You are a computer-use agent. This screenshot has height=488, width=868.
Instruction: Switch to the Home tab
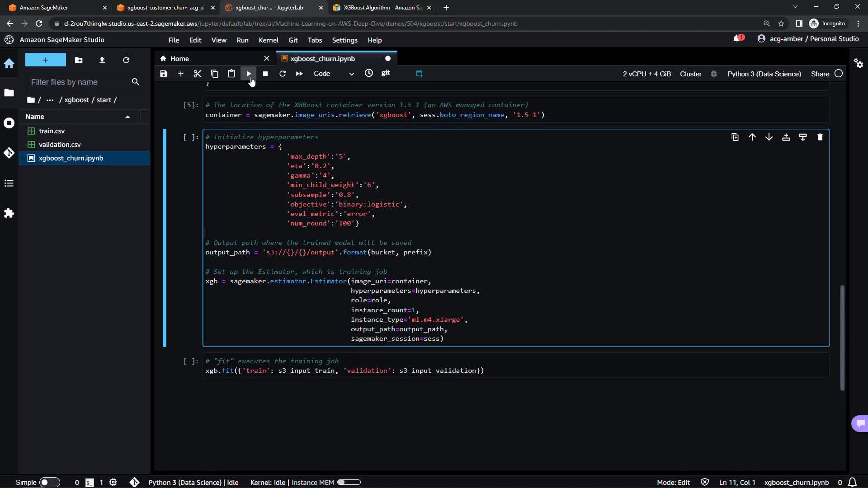(179, 59)
